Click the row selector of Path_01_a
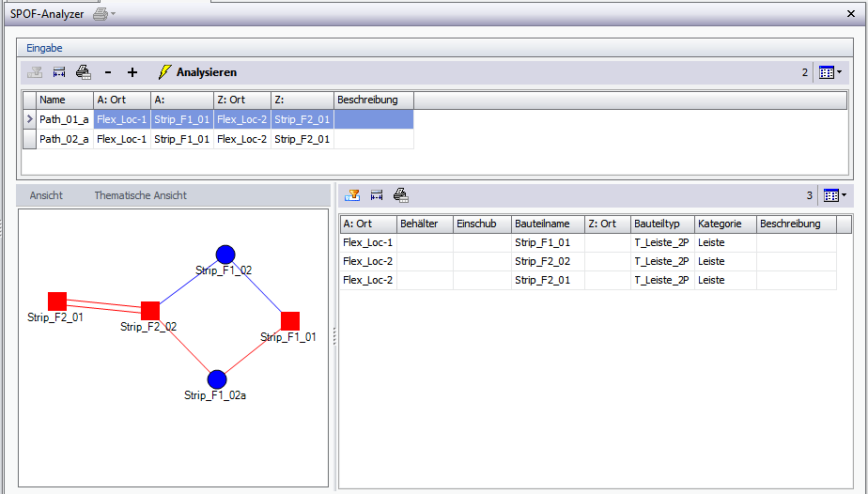868x494 pixels. pos(29,119)
